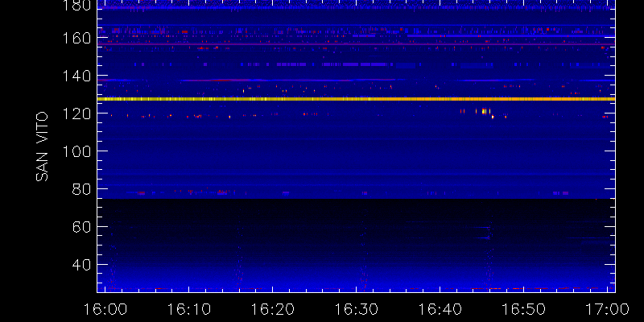Click the 16:30 time label
644x322 pixels.
click(357, 309)
